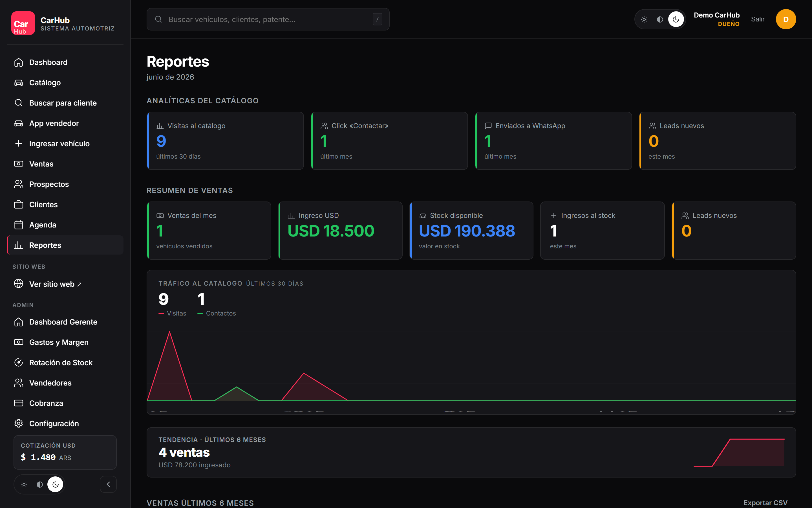Click "junio de 2026" date subtitle
Image resolution: width=812 pixels, height=508 pixels.
tap(170, 77)
